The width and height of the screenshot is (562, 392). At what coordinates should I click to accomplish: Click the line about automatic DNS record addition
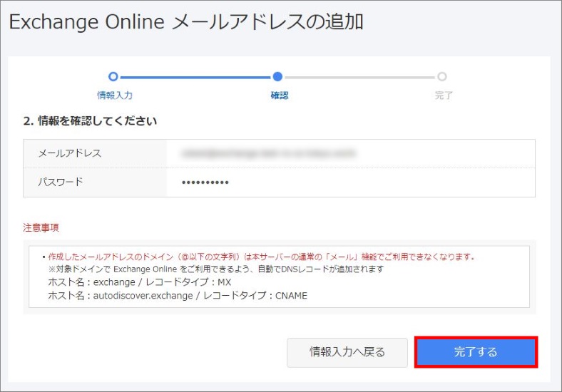216,269
